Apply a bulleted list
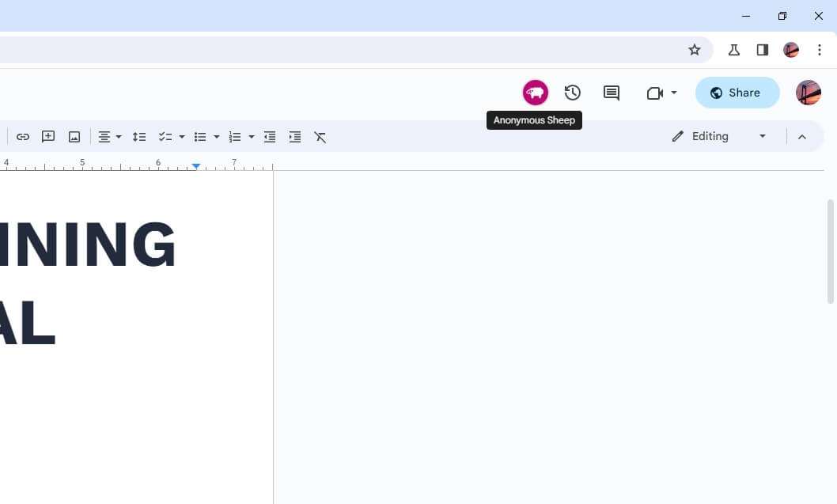The width and height of the screenshot is (837, 504). [x=200, y=136]
